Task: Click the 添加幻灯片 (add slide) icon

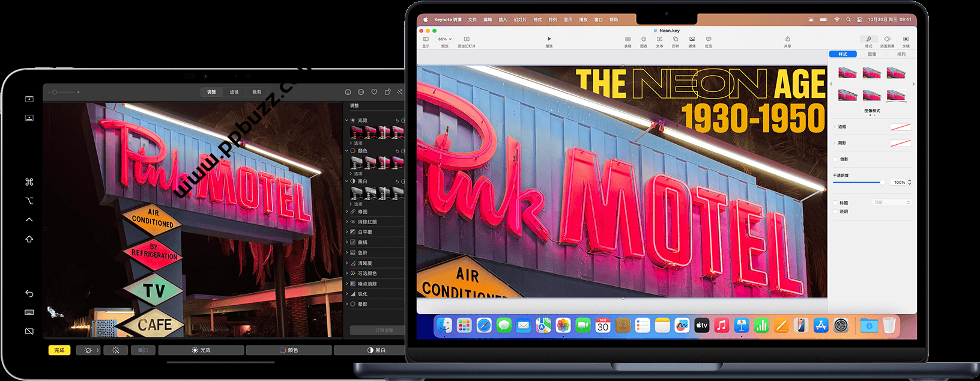Action: pyautogui.click(x=467, y=39)
